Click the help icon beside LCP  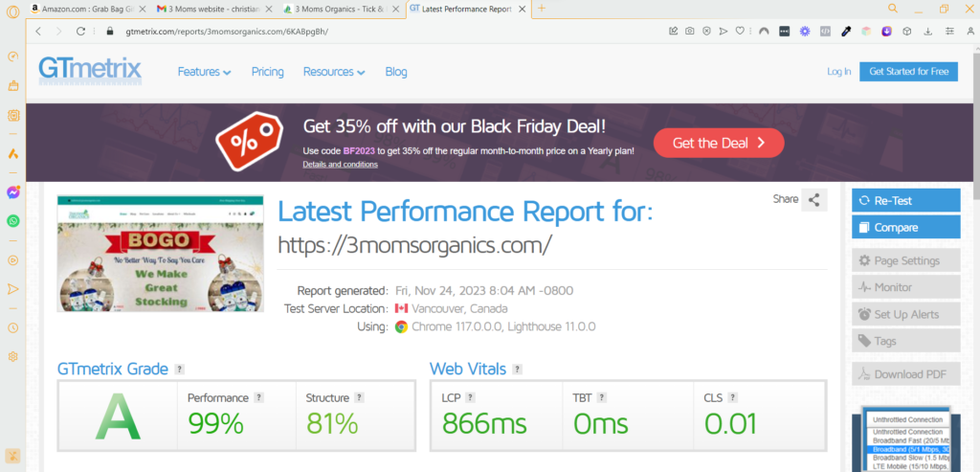pyautogui.click(x=471, y=397)
